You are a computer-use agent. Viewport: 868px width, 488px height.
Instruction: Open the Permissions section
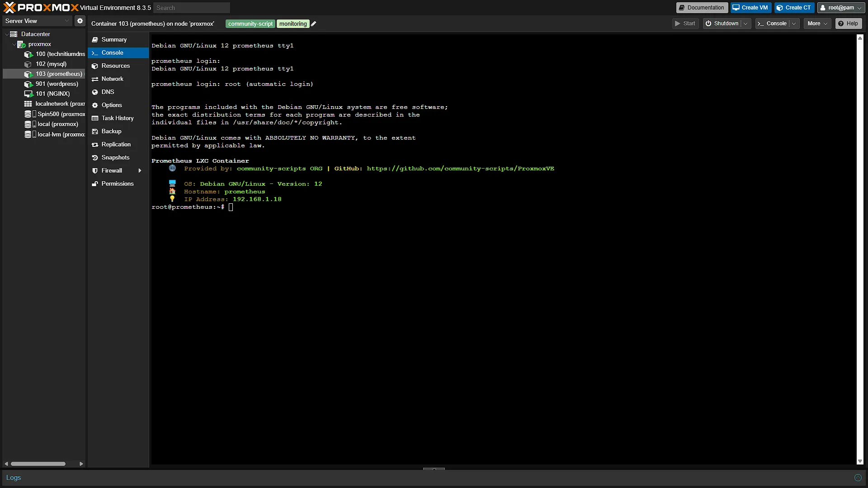pos(118,184)
